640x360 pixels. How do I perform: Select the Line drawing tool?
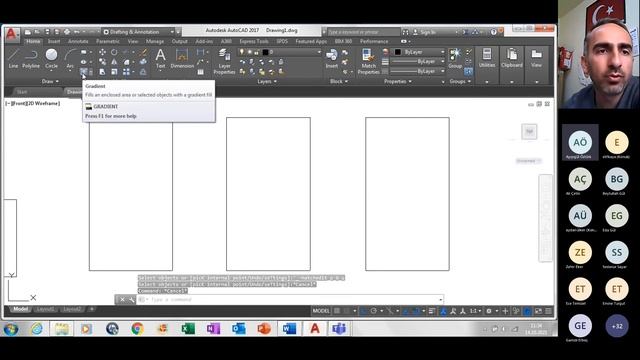click(x=13, y=58)
